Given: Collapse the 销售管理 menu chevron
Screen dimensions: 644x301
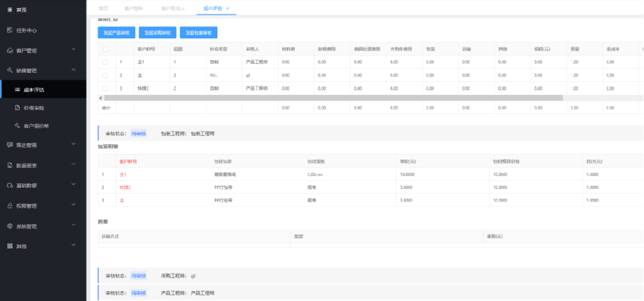Looking at the screenshot, I should tap(73, 70).
